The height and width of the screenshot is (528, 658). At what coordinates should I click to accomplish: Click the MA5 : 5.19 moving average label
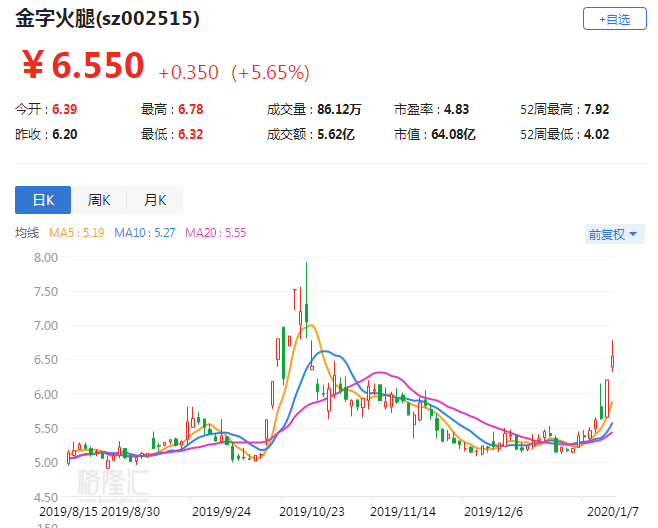pyautogui.click(x=76, y=233)
